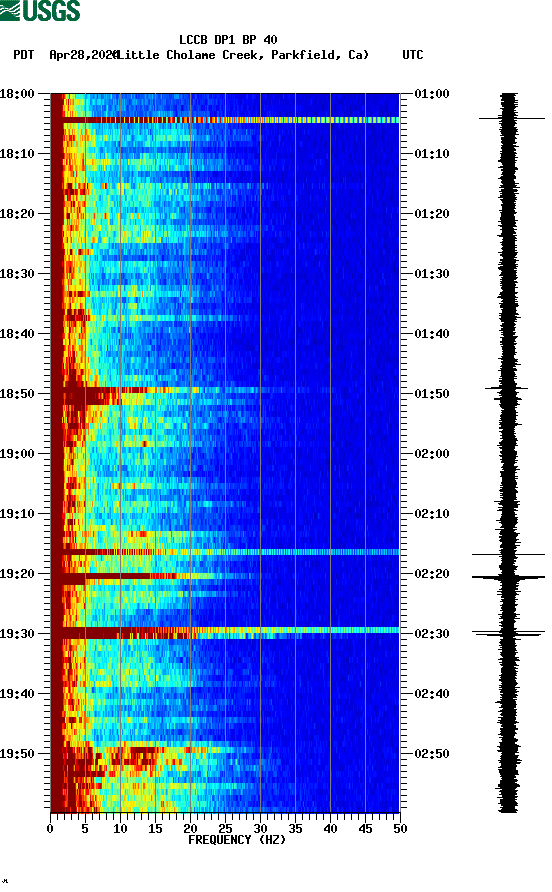Click the 01:20 UTC time label
552x892 pixels.
coord(432,213)
